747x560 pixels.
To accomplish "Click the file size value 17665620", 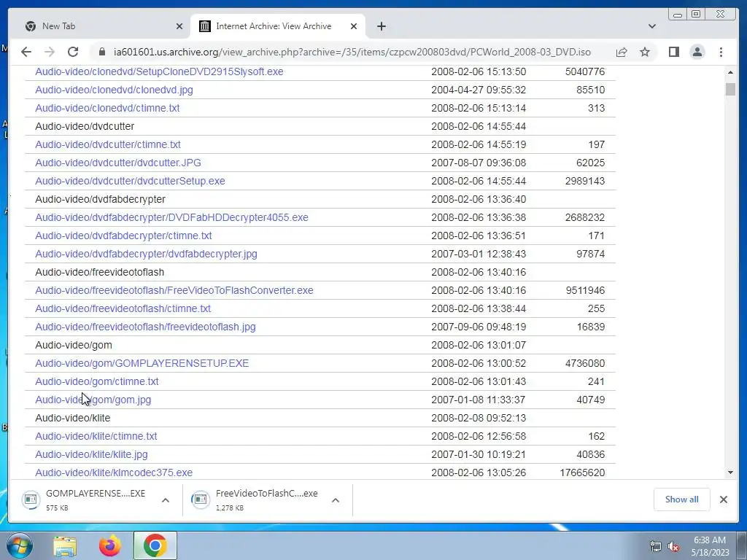I will 582,472.
